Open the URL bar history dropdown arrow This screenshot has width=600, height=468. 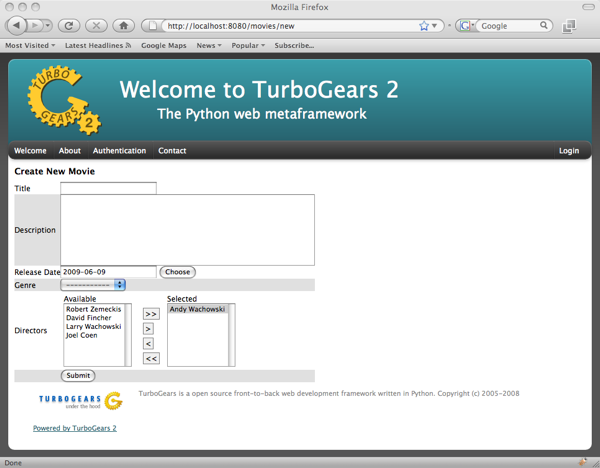coord(434,26)
